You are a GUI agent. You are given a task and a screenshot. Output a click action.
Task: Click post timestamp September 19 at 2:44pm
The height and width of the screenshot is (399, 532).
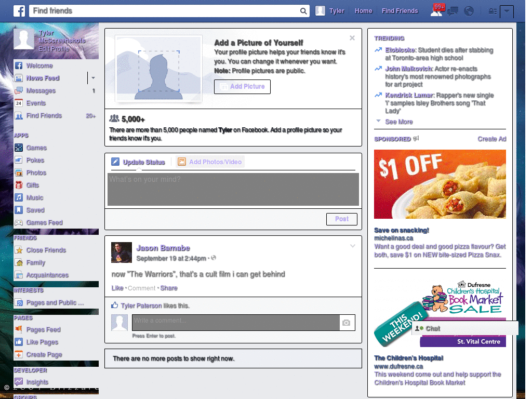[171, 259]
